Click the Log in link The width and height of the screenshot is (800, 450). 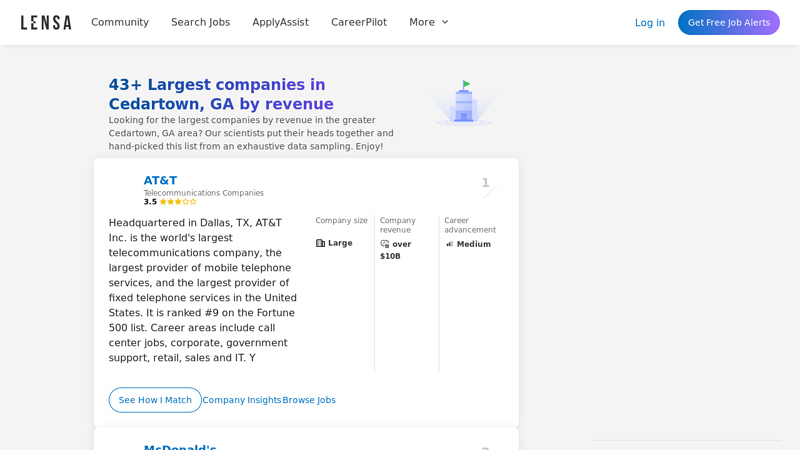point(649,22)
